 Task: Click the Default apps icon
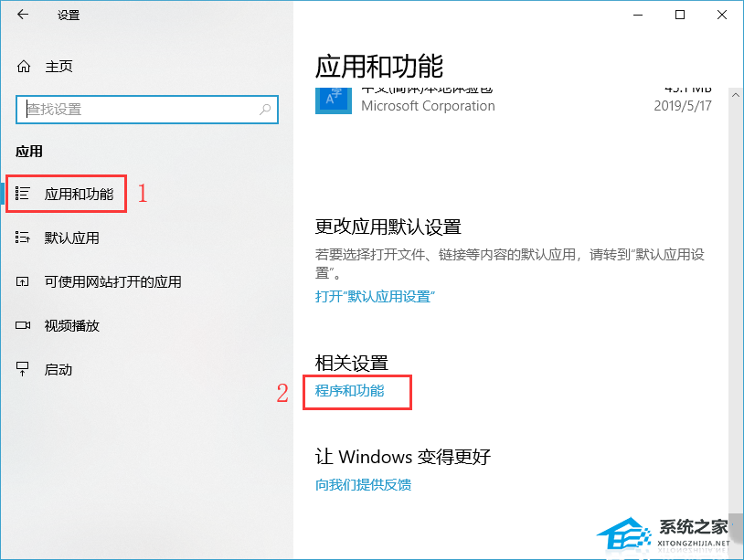point(22,238)
